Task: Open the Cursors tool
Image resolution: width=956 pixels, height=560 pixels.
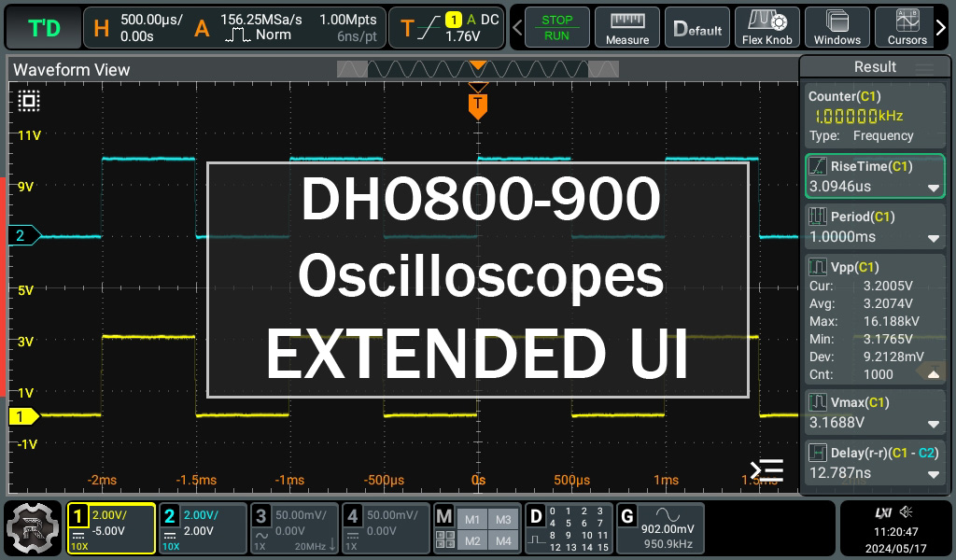Action: click(907, 28)
